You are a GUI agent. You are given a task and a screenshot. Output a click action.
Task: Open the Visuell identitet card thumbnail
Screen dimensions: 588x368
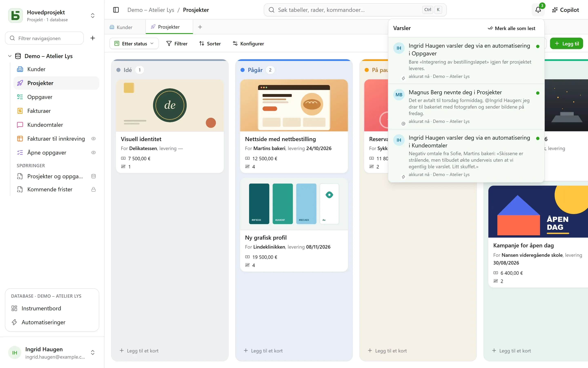170,105
